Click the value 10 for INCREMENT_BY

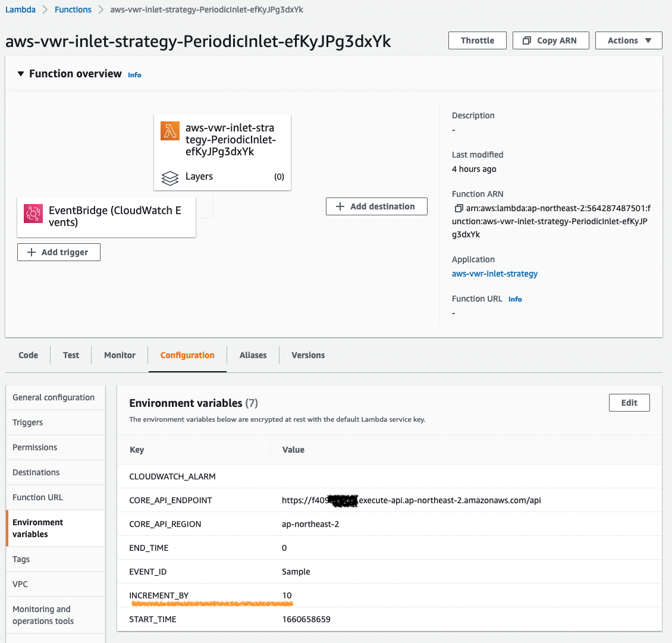[287, 595]
